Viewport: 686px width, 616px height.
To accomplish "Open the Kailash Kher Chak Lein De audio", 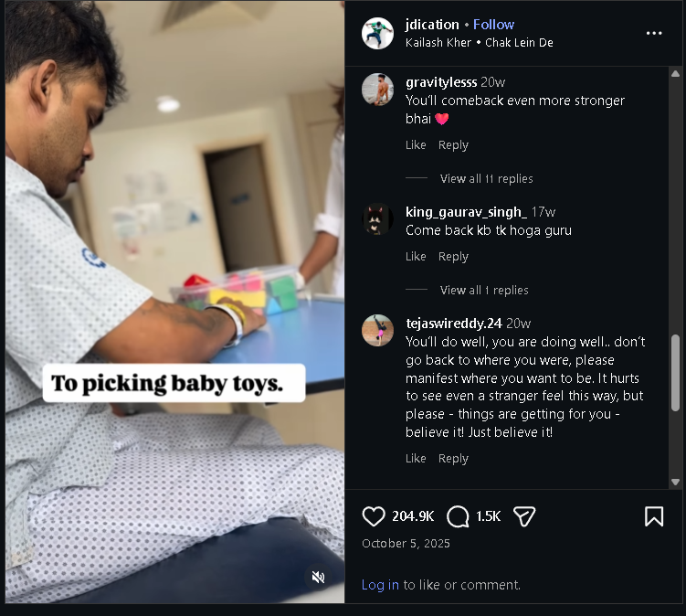I will click(480, 42).
